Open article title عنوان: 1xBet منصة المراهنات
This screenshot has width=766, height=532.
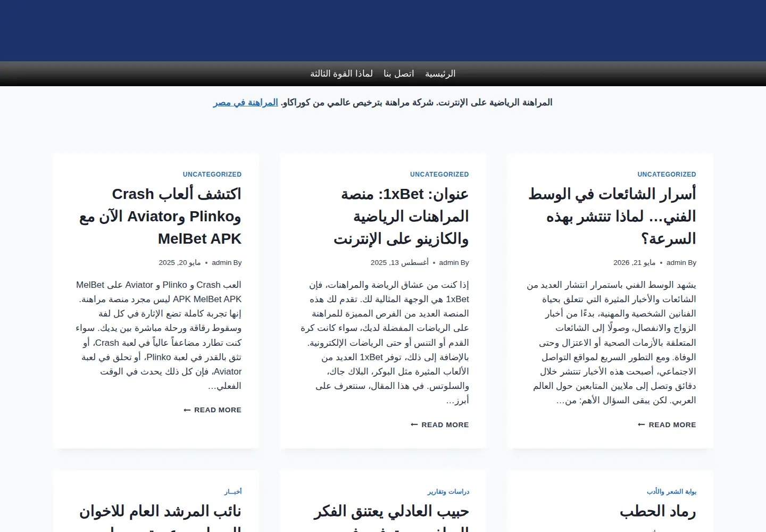pos(401,216)
